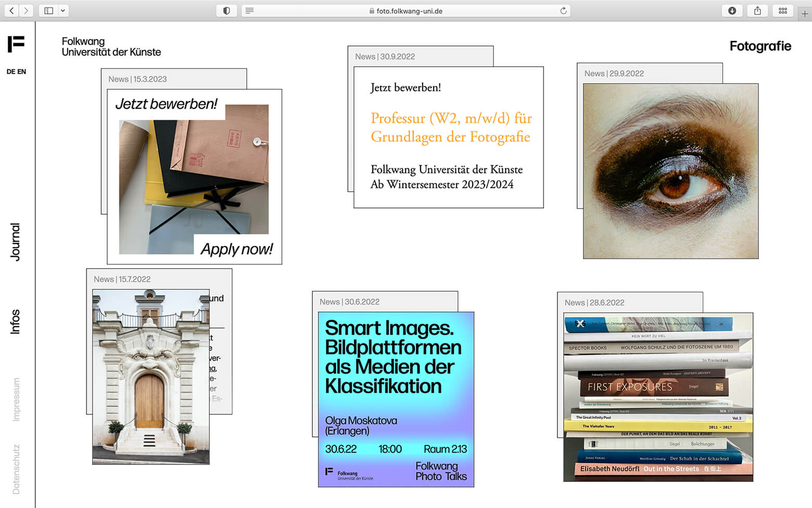Viewport: 812px width, 508px height.
Task: Open the building entrance photo
Action: coord(151,377)
